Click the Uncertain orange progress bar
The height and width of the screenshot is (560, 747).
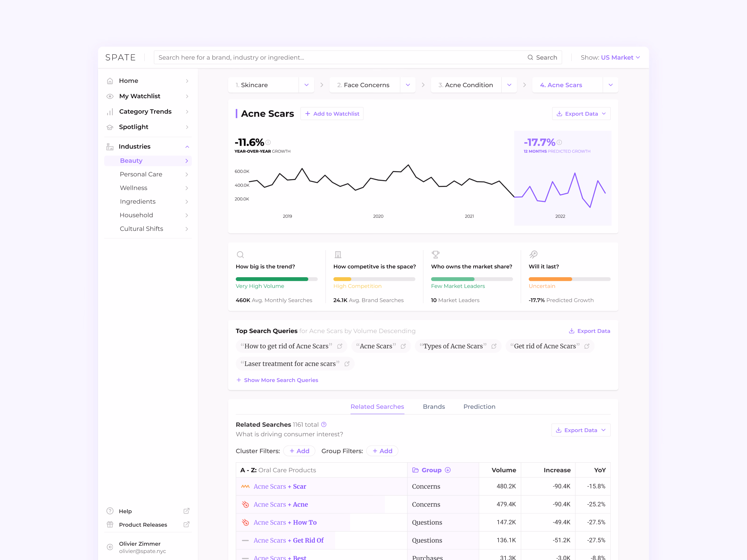tap(570, 279)
